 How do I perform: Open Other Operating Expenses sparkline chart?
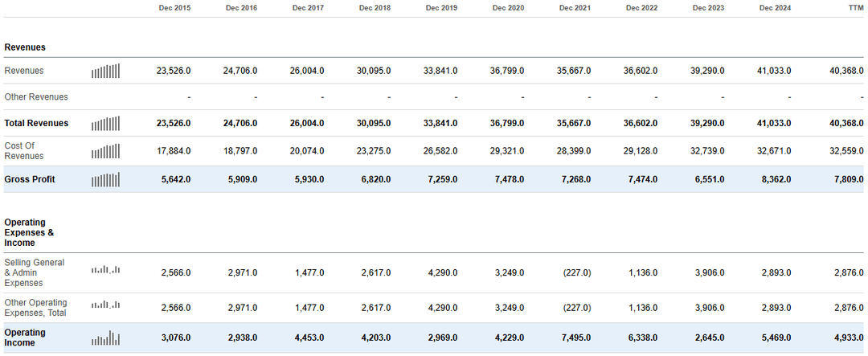105,305
